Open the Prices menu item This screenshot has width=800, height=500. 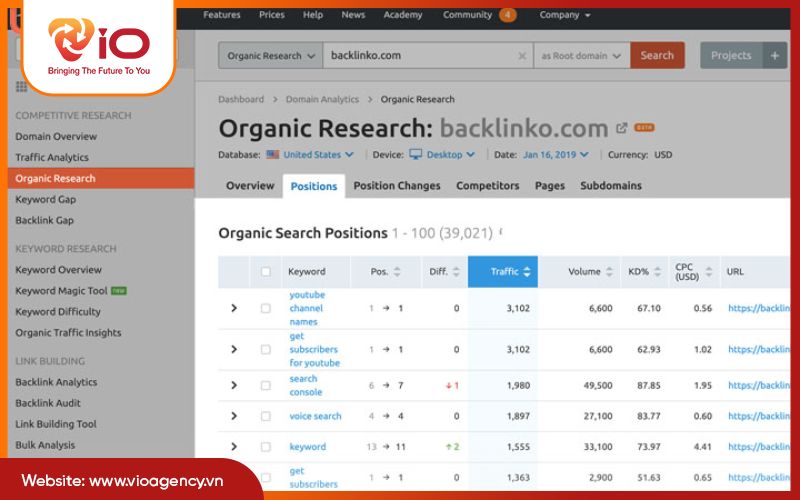(x=271, y=15)
